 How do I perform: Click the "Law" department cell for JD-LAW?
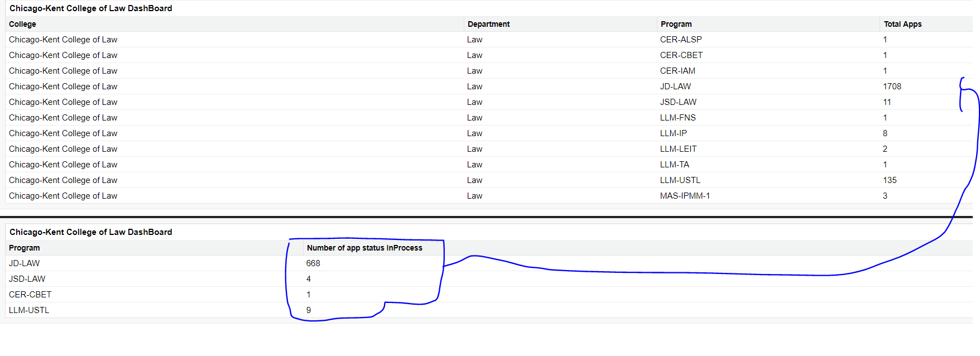tap(474, 86)
